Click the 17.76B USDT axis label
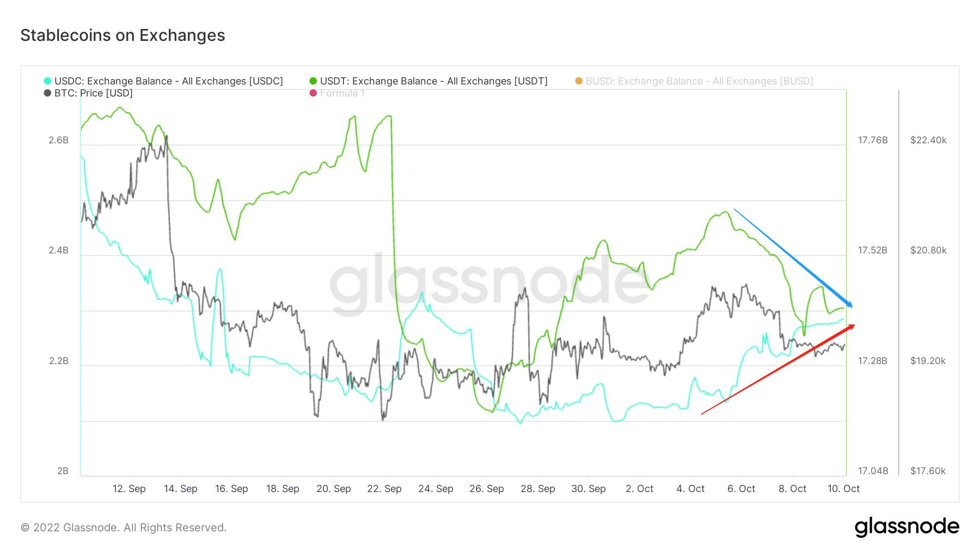Screen dimensions: 980x552 coord(873,141)
